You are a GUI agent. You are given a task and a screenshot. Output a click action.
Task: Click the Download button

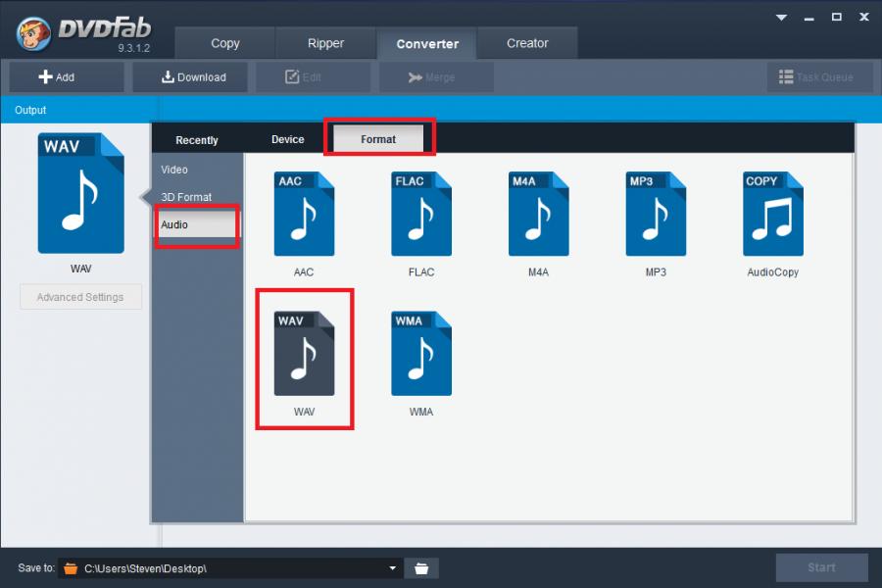click(193, 77)
